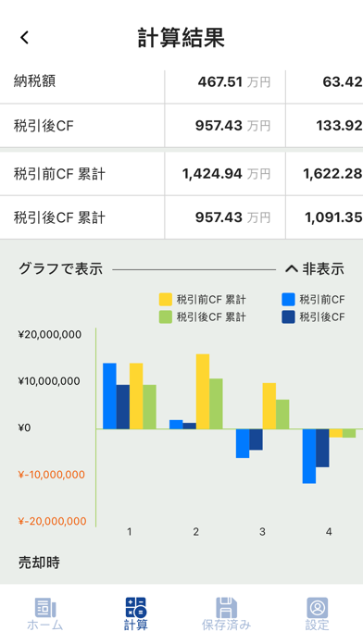The height and width of the screenshot is (644, 363).
Task: Select the 納税額 467.51 万円 cell
Action: [225, 81]
